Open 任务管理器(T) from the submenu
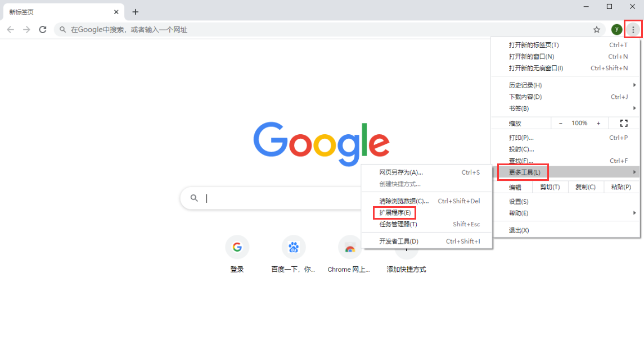644x355 pixels. click(427, 224)
